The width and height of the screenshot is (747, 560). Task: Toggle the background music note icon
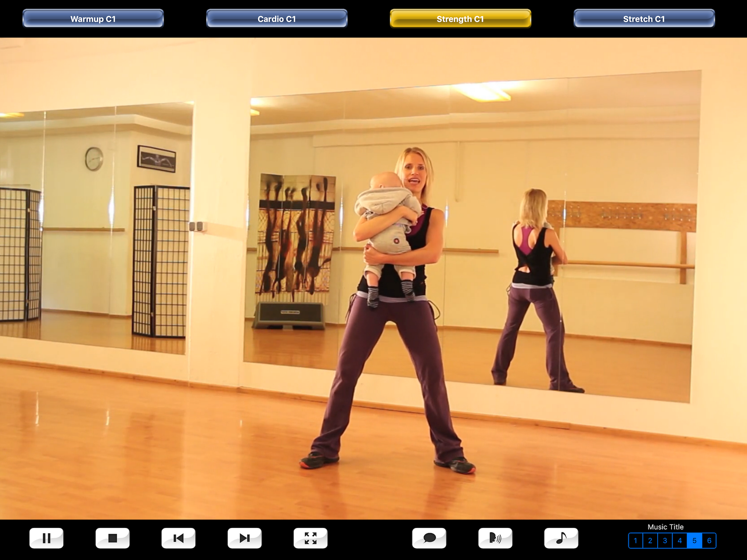point(561,538)
